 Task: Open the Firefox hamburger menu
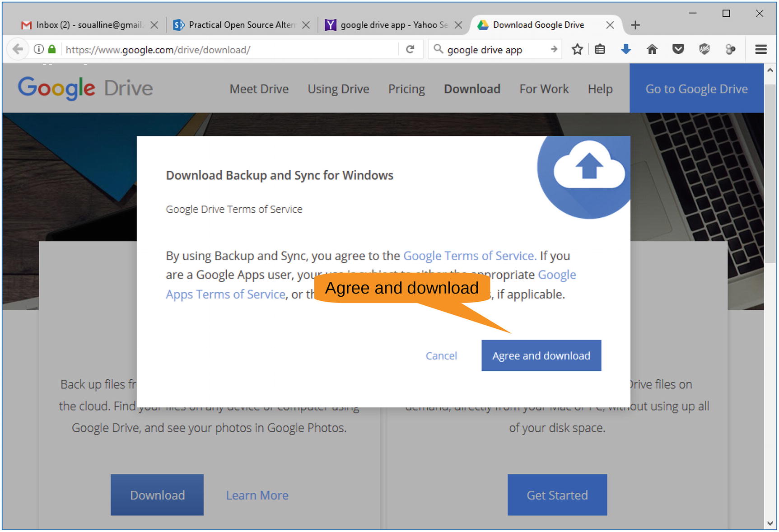click(761, 49)
